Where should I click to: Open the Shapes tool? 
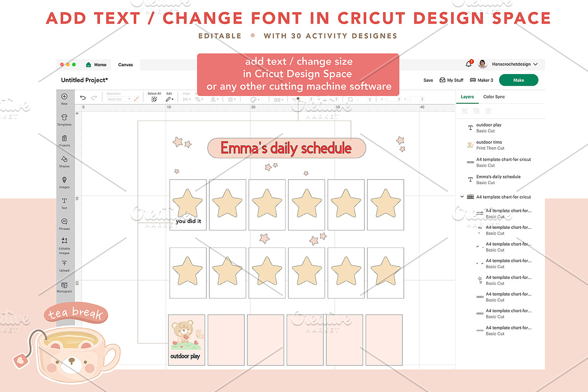pyautogui.click(x=64, y=161)
